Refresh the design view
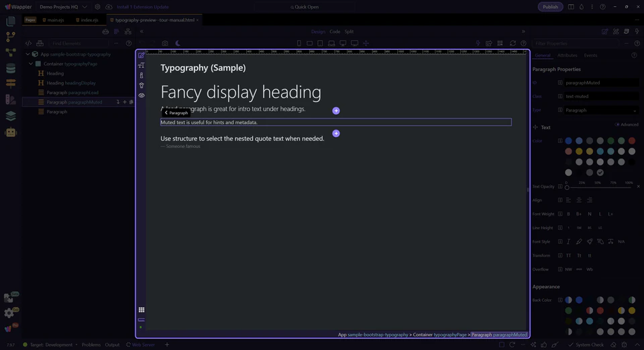 pyautogui.click(x=513, y=43)
